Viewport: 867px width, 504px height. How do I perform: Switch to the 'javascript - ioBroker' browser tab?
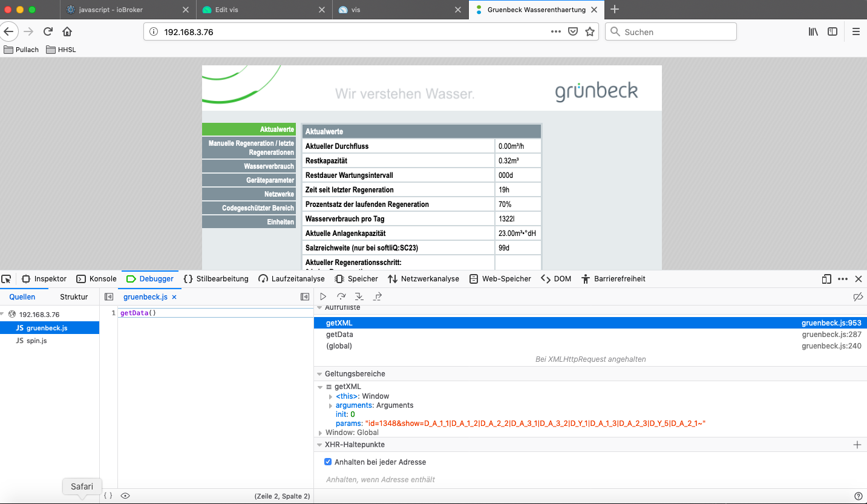click(129, 10)
